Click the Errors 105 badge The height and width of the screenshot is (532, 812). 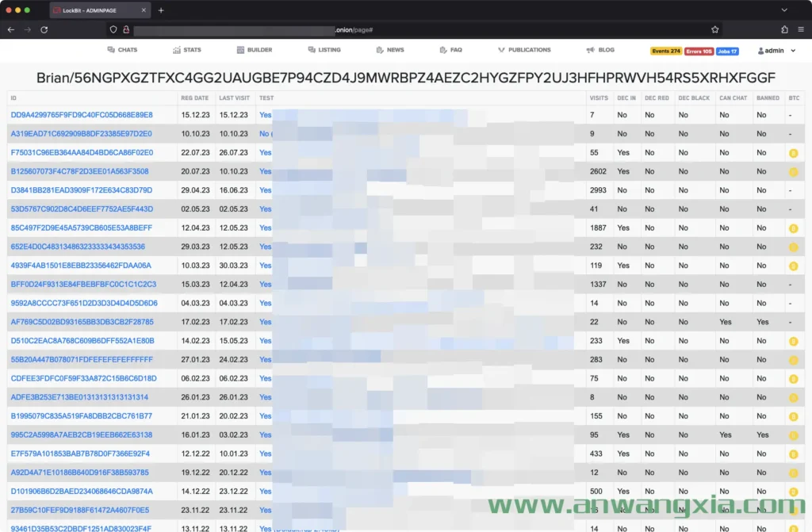point(699,51)
